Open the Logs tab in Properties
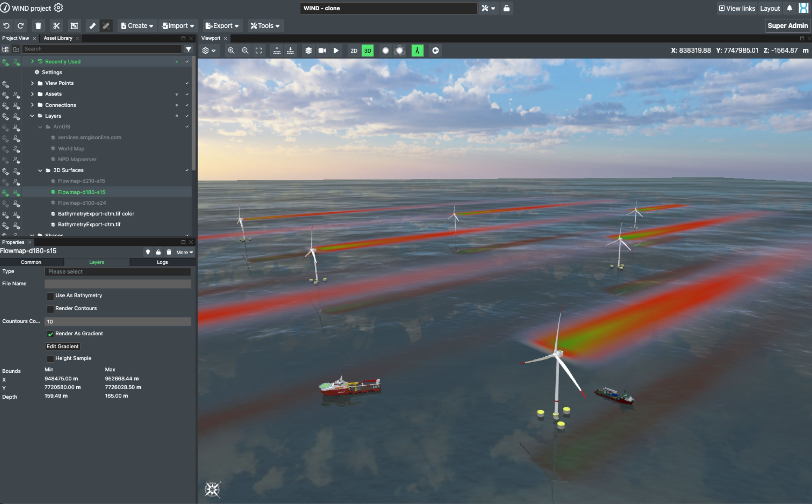The image size is (812, 504). pos(162,262)
